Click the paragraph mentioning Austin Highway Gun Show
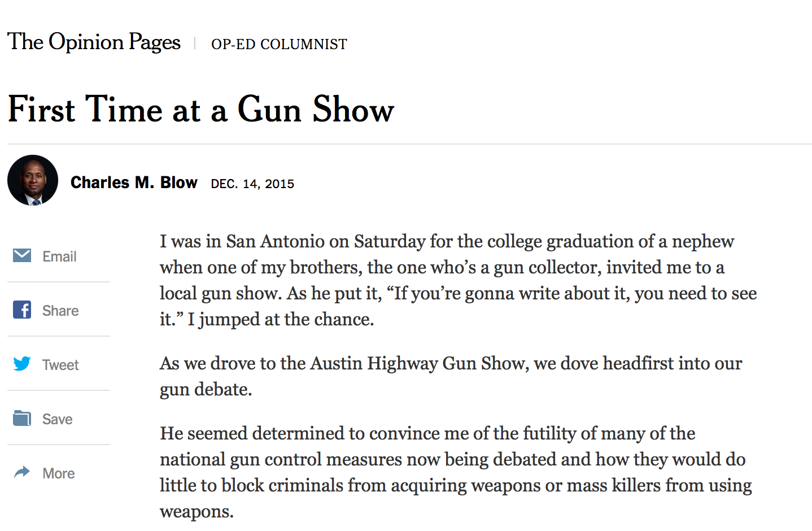 [451, 376]
